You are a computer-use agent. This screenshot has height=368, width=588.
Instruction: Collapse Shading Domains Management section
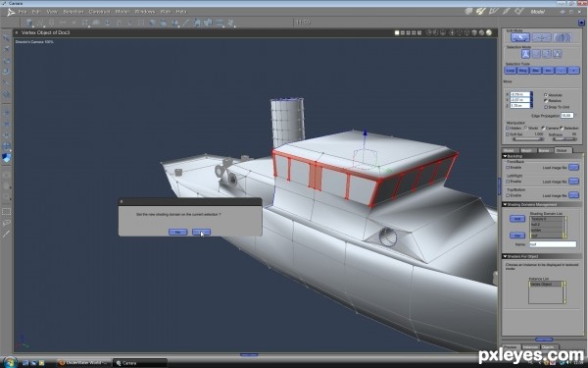505,205
